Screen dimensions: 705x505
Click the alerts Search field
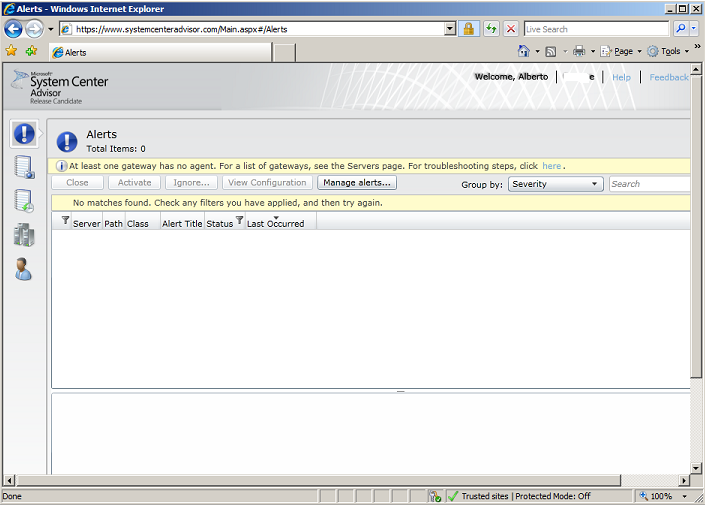coord(650,184)
